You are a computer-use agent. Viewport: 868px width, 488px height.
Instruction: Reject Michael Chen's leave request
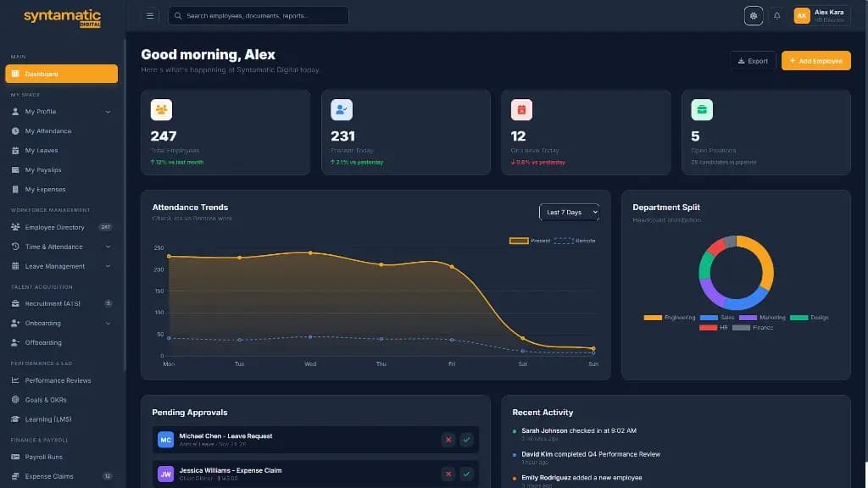(x=448, y=440)
